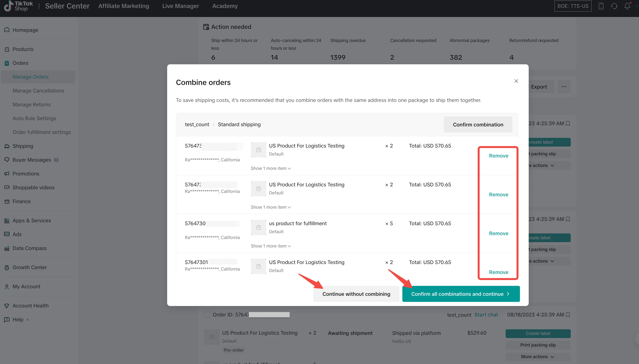
Task: Expand Show 1 more item for fulfillment order
Action: click(271, 246)
